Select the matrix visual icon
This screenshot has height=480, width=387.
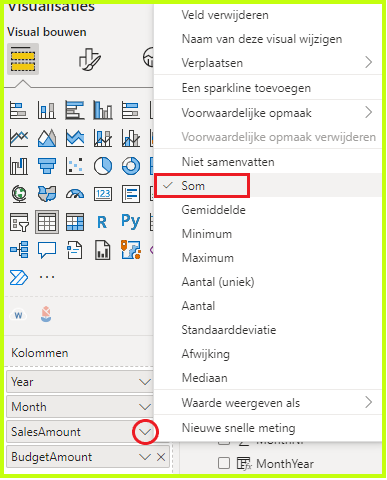tap(75, 222)
